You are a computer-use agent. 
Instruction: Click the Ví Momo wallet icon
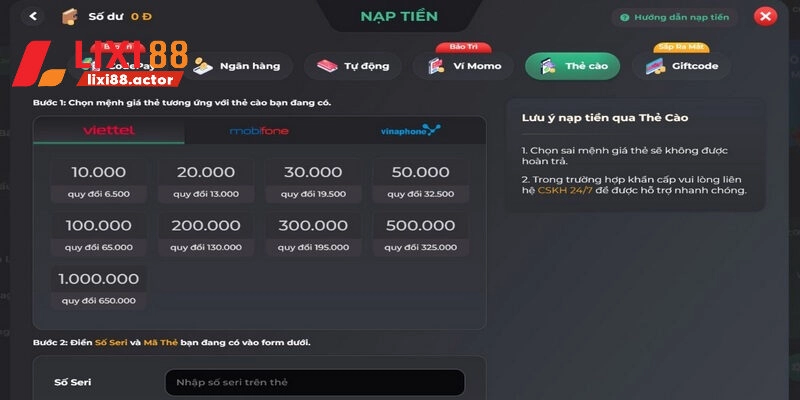[x=436, y=67]
